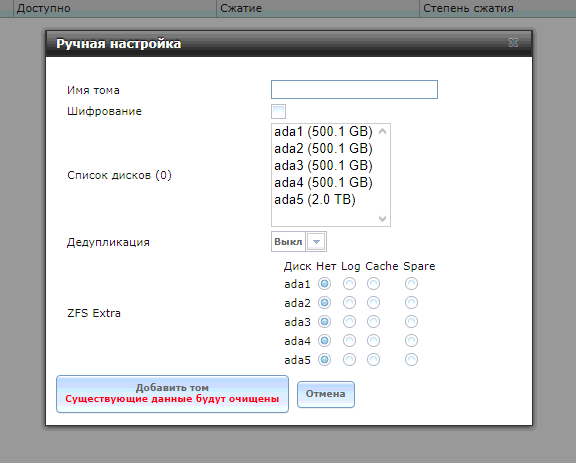
Task: Select ada5 (2.0 TB) in disk list
Action: [315, 200]
